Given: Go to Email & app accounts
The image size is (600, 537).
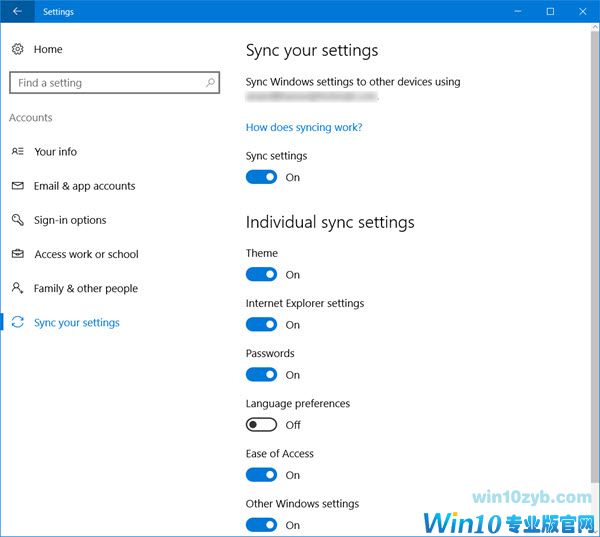Looking at the screenshot, I should click(x=84, y=186).
